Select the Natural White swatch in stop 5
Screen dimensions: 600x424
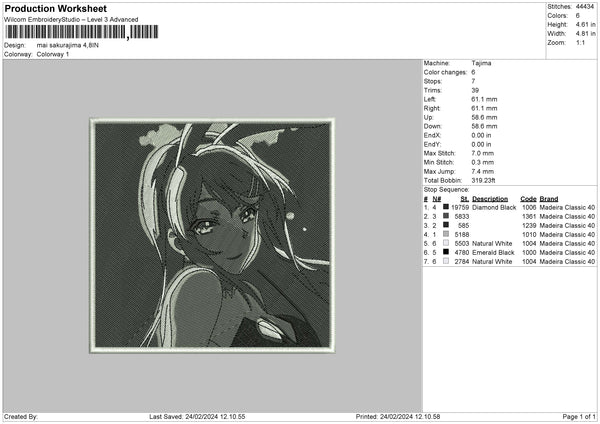point(446,243)
